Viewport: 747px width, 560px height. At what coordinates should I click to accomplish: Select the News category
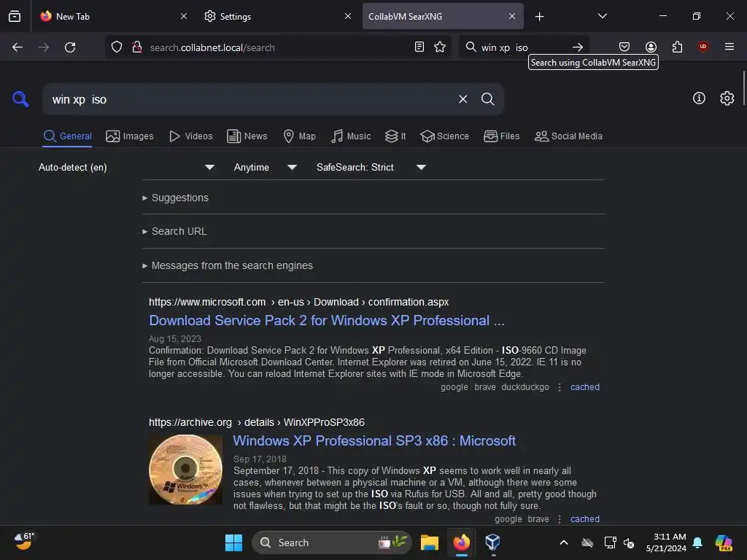tap(247, 136)
